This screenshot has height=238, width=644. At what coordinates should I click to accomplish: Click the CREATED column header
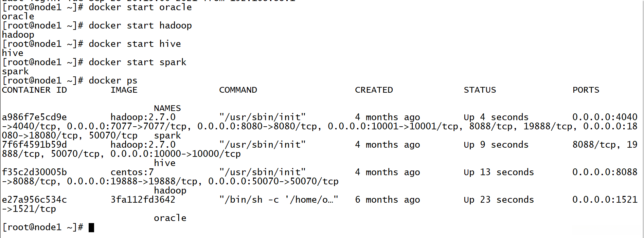[374, 90]
